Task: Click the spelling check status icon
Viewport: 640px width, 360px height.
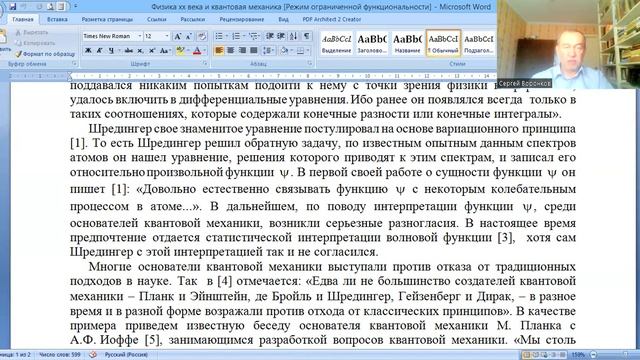Action: pyautogui.click(x=93, y=355)
